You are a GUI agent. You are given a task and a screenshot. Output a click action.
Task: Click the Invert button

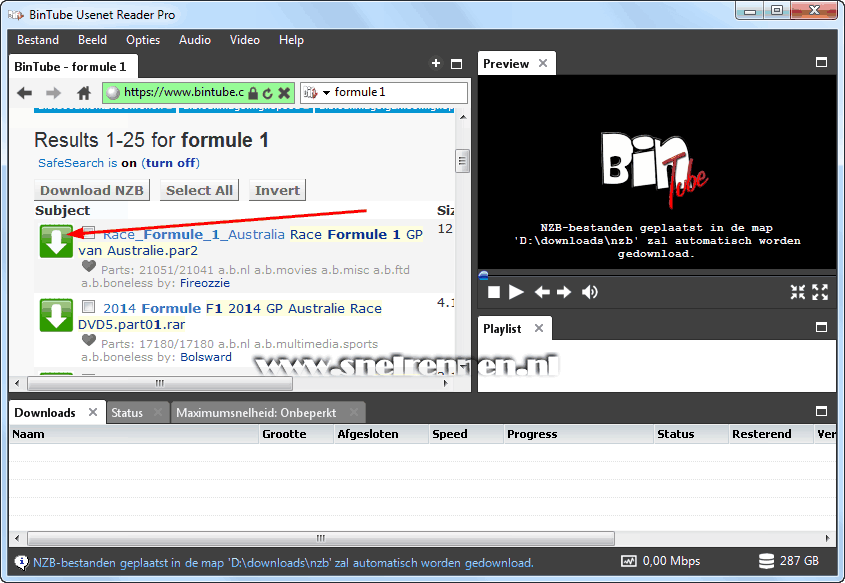click(x=277, y=190)
